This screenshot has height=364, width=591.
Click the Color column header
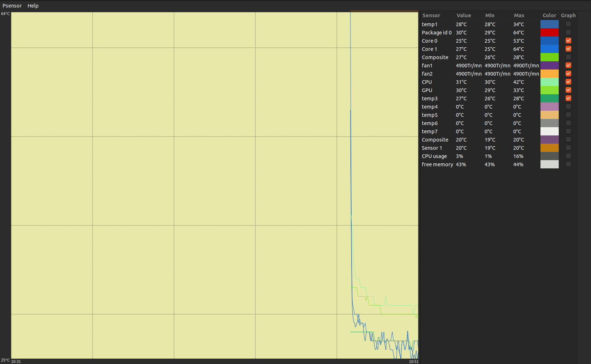tap(549, 15)
